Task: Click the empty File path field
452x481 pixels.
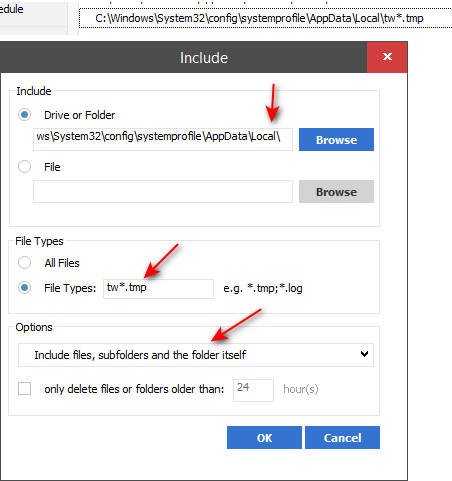Action: click(x=163, y=192)
